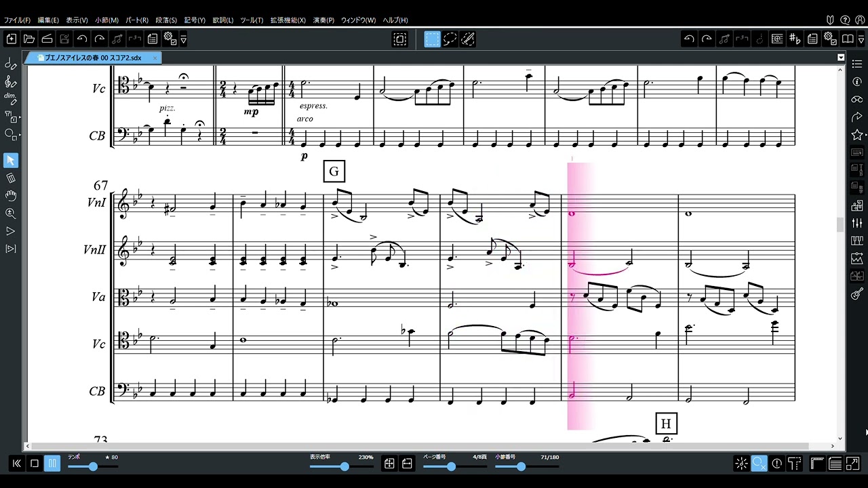The width and height of the screenshot is (868, 488).
Task: Select the eraser tool
Action: pos(10,178)
